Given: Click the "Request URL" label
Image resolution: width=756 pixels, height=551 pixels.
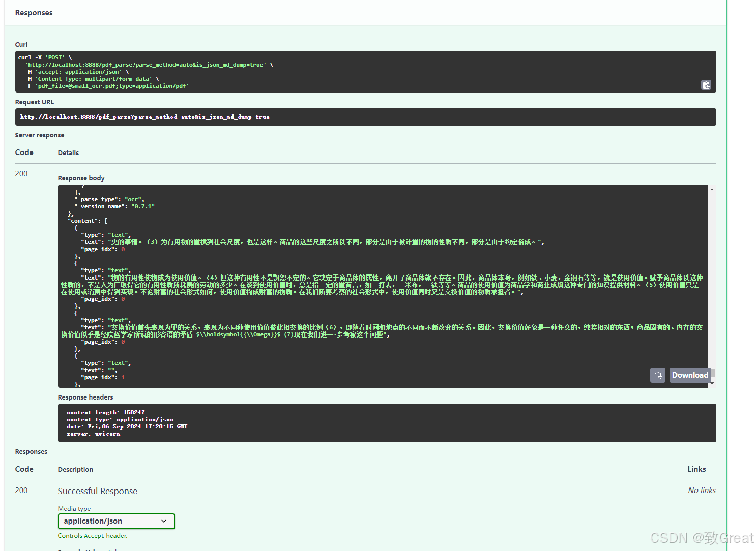Looking at the screenshot, I should (x=35, y=102).
